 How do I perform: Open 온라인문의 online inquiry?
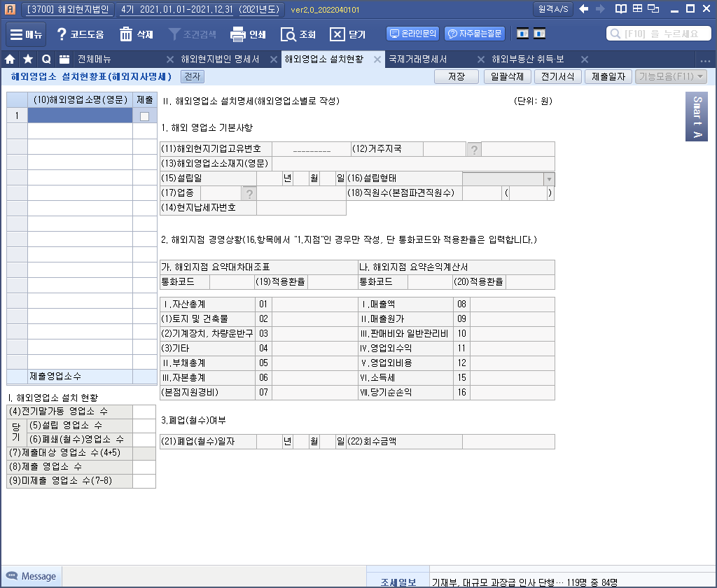(x=413, y=34)
